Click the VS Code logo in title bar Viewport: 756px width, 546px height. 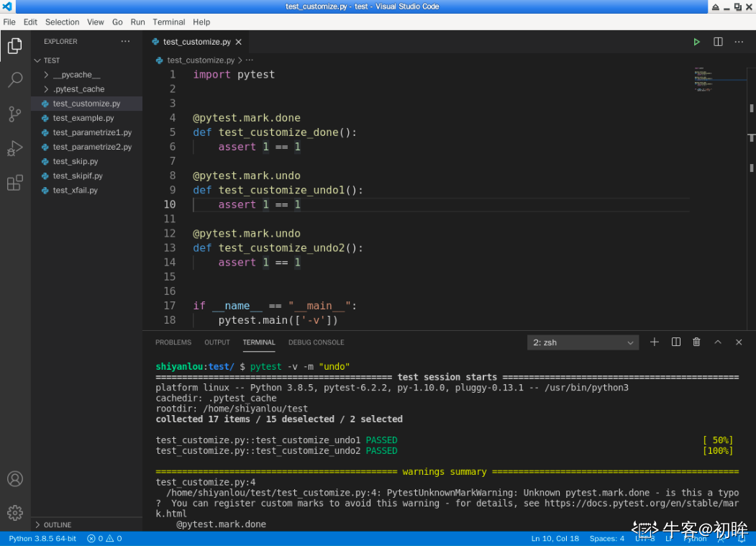click(x=7, y=6)
